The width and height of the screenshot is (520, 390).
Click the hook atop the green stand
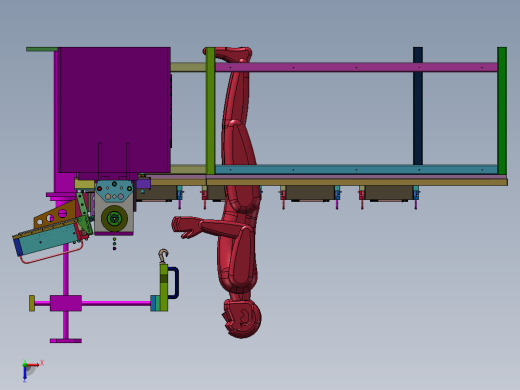[x=163, y=256]
